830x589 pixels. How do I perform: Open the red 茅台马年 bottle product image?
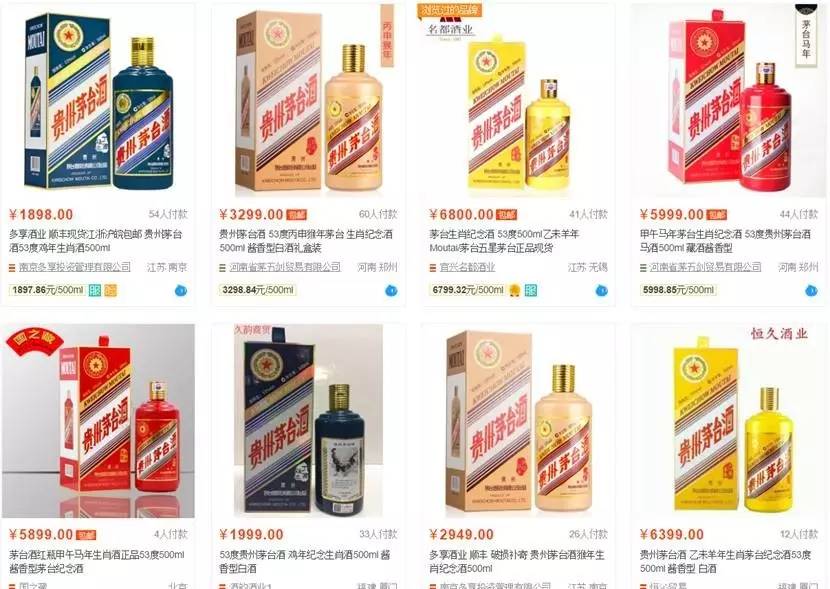click(728, 101)
